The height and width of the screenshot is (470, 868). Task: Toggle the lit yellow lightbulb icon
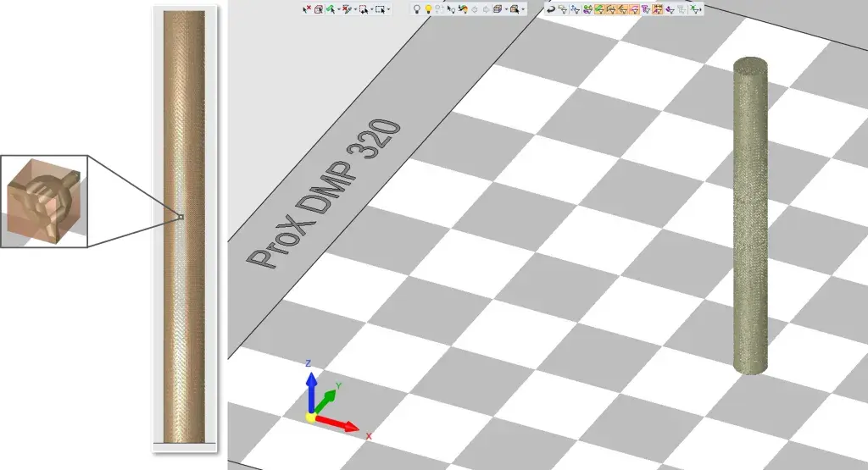click(428, 9)
